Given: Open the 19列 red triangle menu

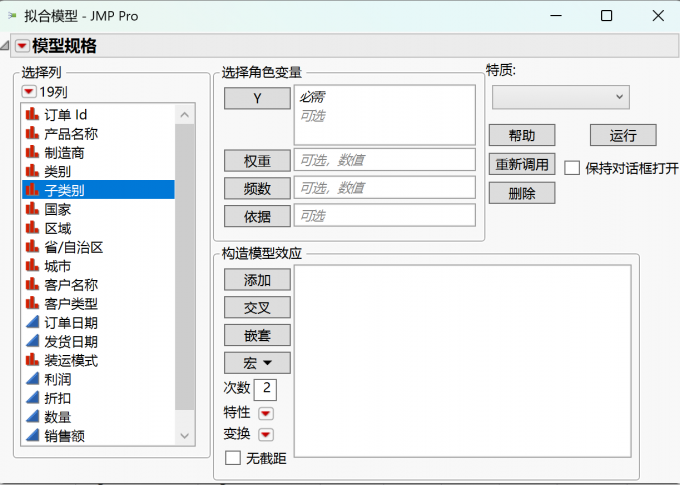Looking at the screenshot, I should click(x=29, y=92).
